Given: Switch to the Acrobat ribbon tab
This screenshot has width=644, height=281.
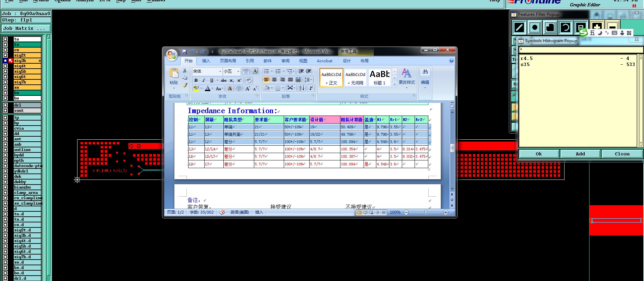Looking at the screenshot, I should click(x=325, y=61).
